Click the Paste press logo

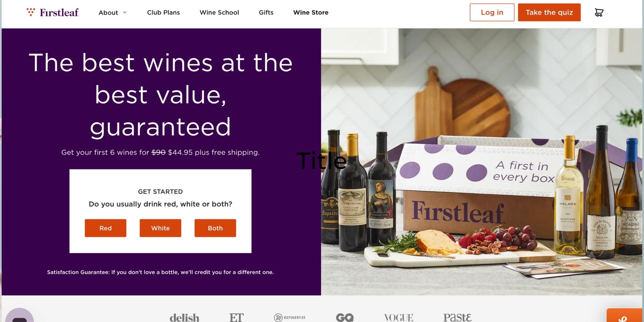coord(457,317)
